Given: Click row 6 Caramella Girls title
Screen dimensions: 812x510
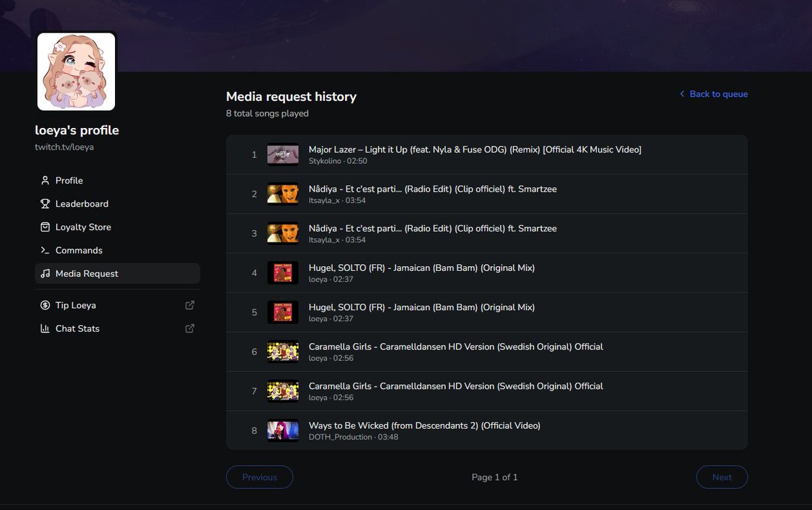Looking at the screenshot, I should [x=456, y=347].
